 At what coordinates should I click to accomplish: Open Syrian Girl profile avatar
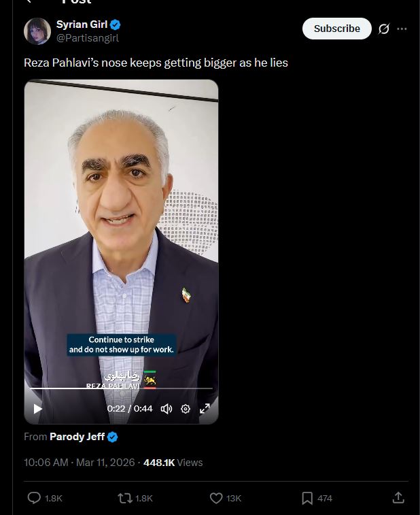click(x=37, y=31)
